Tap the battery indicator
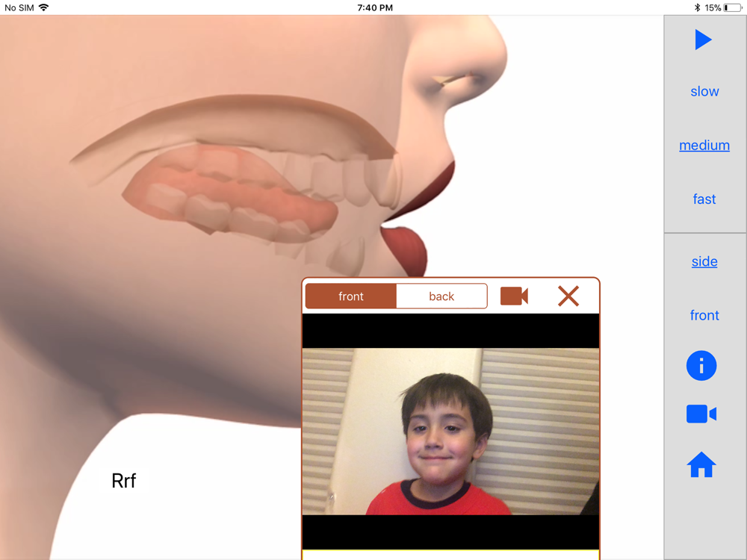Screen dimensions: 747x560 pyautogui.click(x=733, y=7)
